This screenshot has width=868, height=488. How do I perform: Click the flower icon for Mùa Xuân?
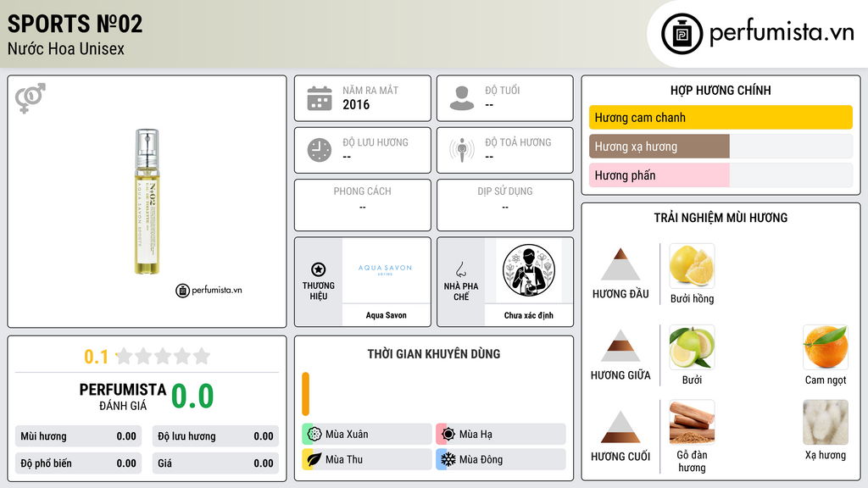pos(314,434)
